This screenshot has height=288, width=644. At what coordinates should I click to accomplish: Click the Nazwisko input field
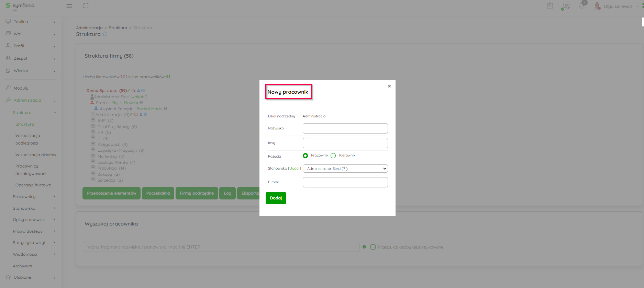point(345,128)
